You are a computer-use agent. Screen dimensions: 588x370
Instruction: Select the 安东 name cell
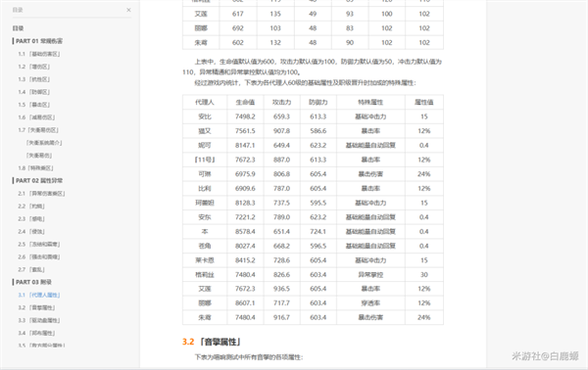coord(205,217)
